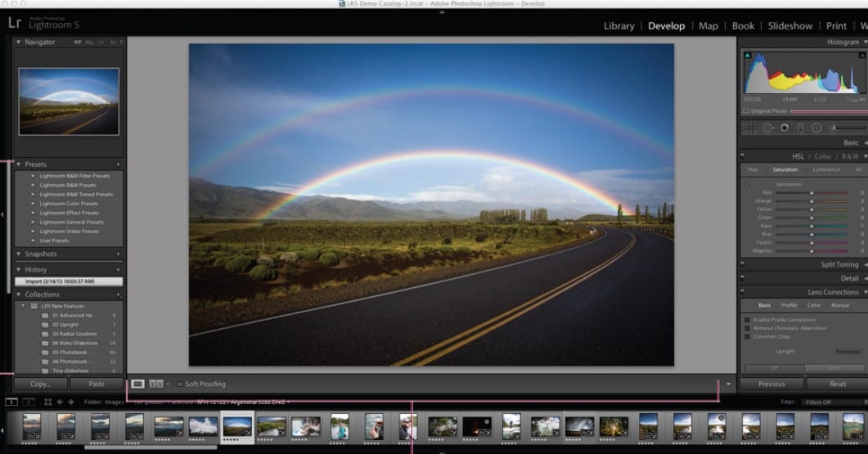This screenshot has height=454, width=868.
Task: Toggle Lens Corrections panel switch
Action: 743,292
